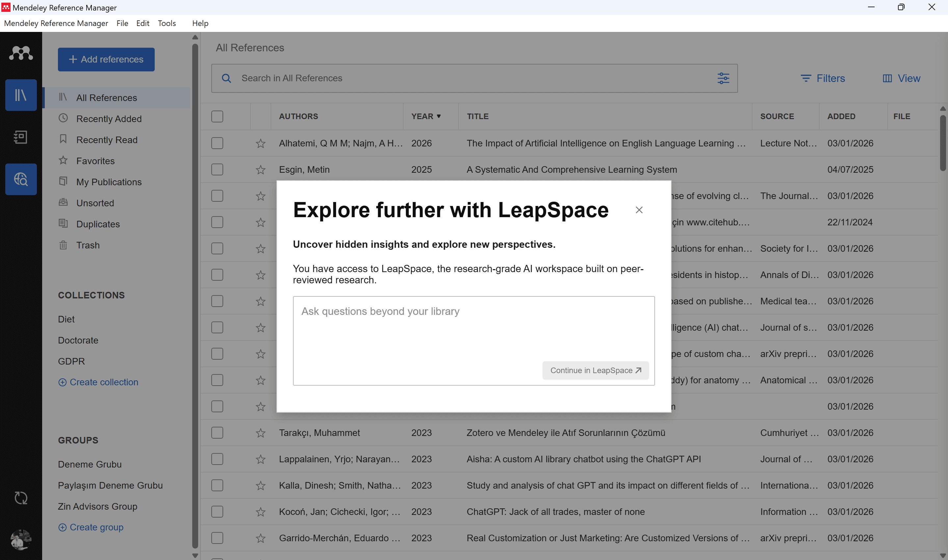Open Recently Read list

tap(107, 140)
